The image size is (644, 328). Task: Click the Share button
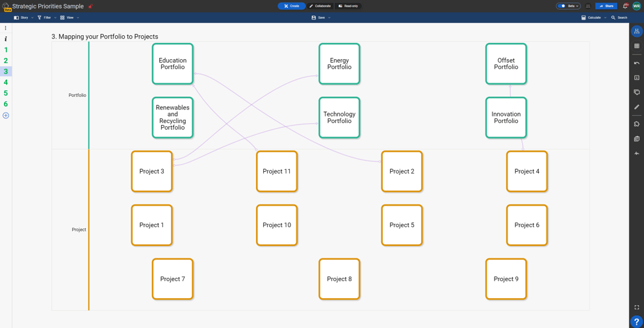click(x=606, y=6)
